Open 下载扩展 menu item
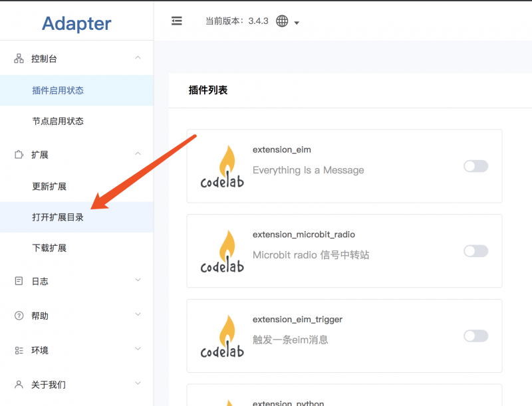The image size is (532, 406). pos(76,248)
